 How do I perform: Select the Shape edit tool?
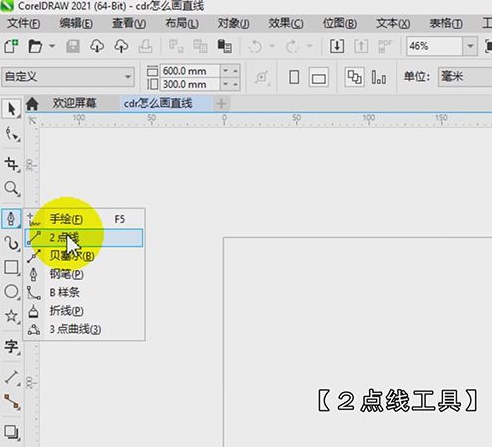pos(12,134)
